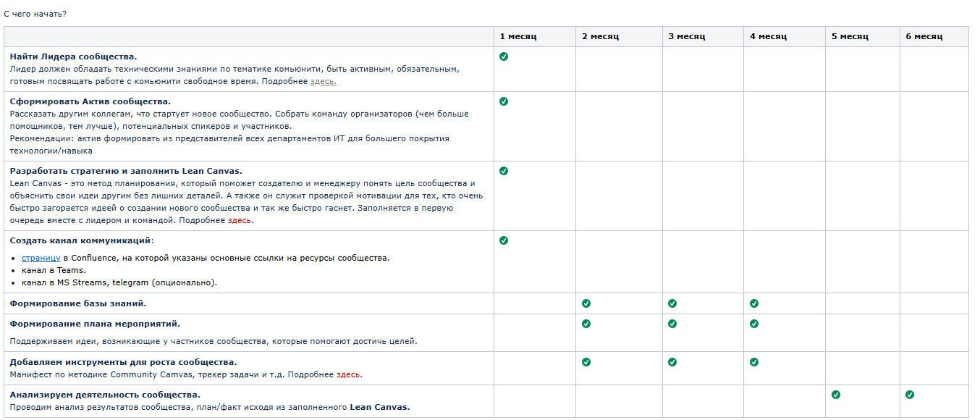Click the check icon in Сформировать Актив сообщества row

click(504, 101)
